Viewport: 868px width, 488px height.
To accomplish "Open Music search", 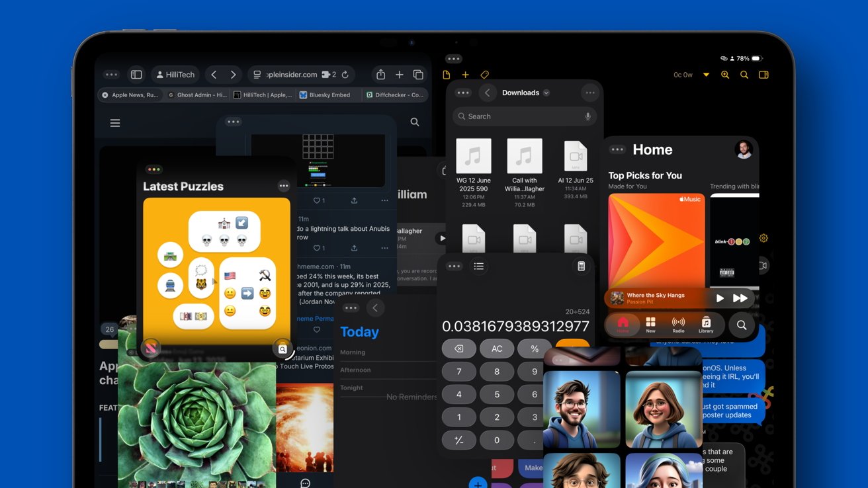I will click(x=742, y=325).
